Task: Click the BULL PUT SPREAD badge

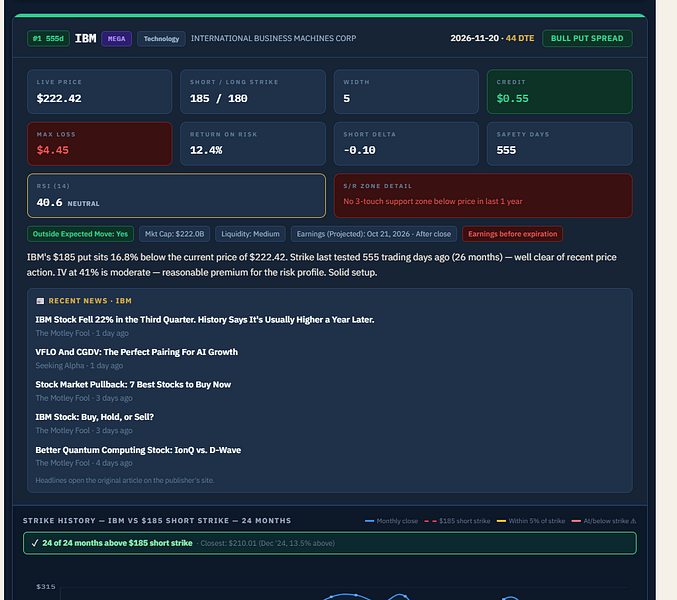Action: (587, 38)
